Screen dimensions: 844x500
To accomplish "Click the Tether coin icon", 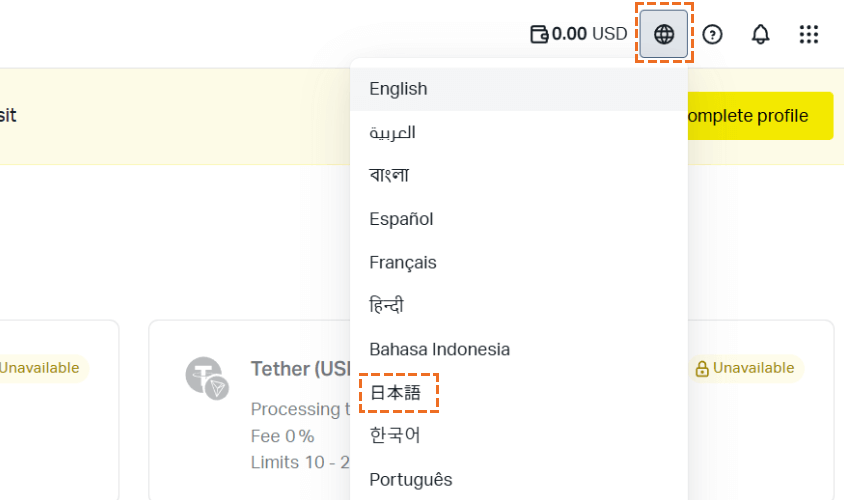I will click(206, 378).
